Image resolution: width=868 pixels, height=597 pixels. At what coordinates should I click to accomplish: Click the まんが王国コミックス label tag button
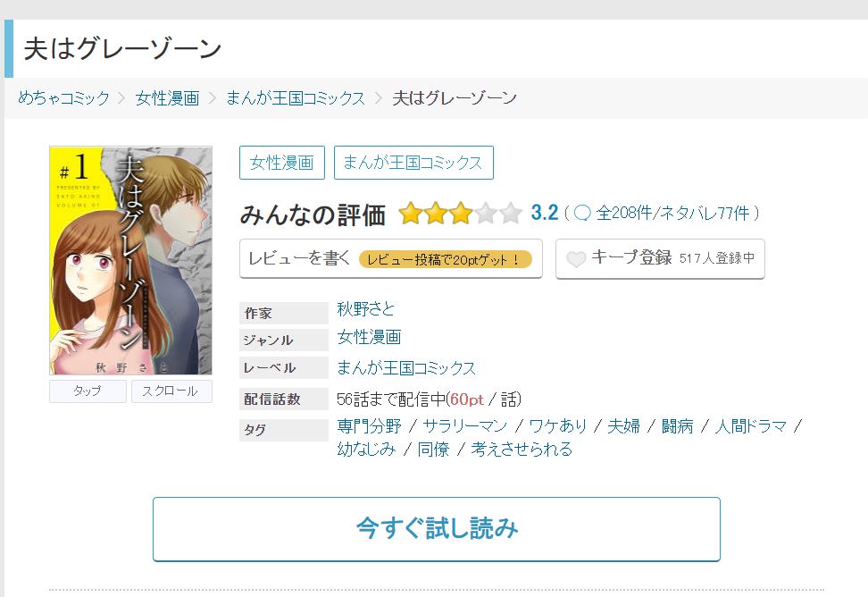click(413, 163)
